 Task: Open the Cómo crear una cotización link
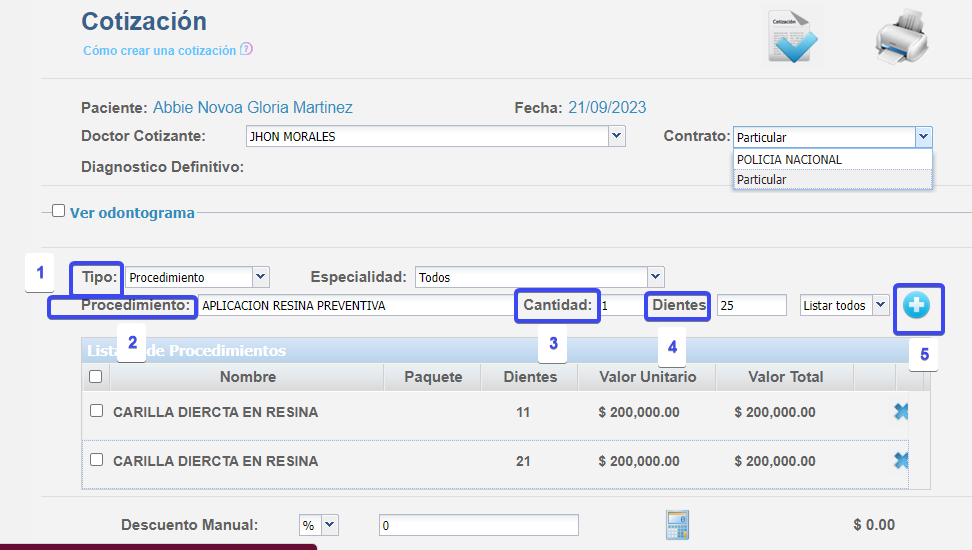pos(159,50)
